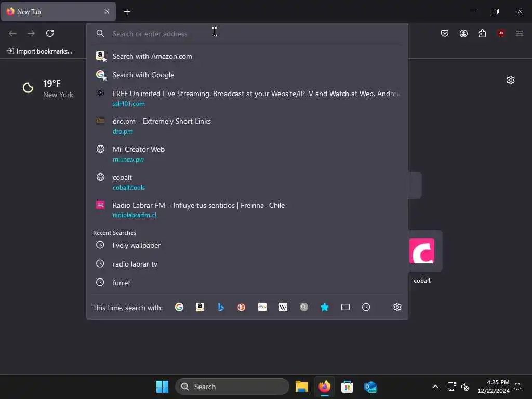
Task: Search this time with Google icon
Action: 179,307
